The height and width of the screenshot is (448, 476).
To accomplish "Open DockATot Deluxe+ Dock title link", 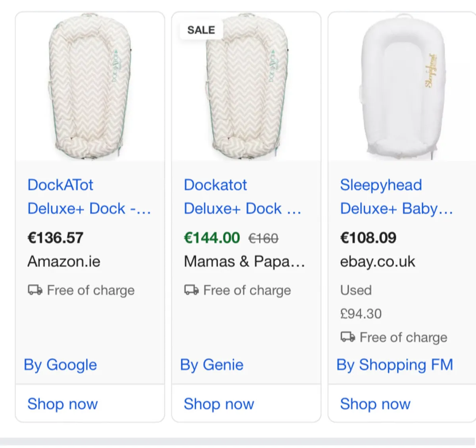I will click(x=89, y=197).
